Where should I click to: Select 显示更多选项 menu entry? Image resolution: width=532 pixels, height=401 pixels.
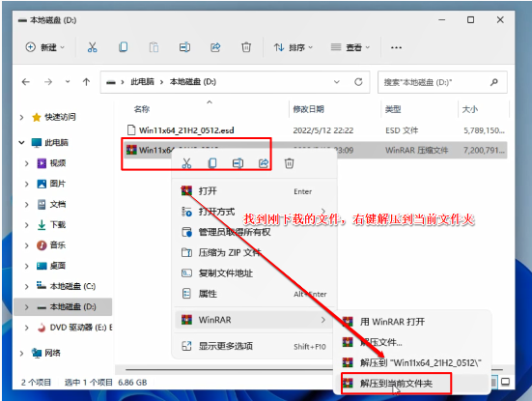[x=255, y=346]
